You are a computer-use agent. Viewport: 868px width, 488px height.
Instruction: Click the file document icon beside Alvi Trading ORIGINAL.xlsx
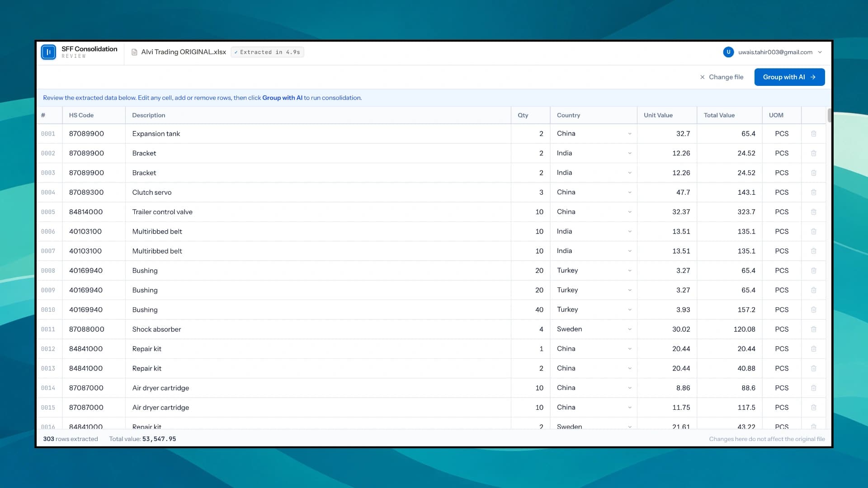(134, 52)
